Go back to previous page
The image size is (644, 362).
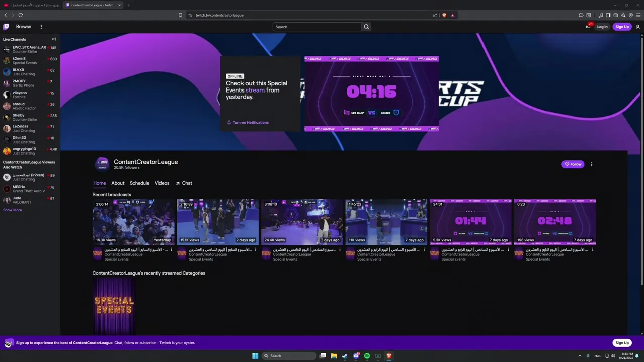(x=6, y=15)
